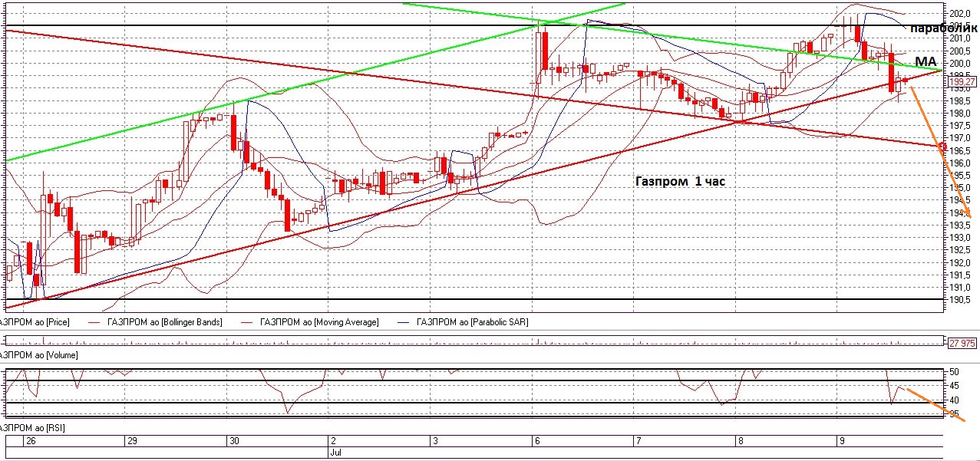Click the 201,0 price axis label
The width and height of the screenshot is (980, 461).
[x=959, y=38]
